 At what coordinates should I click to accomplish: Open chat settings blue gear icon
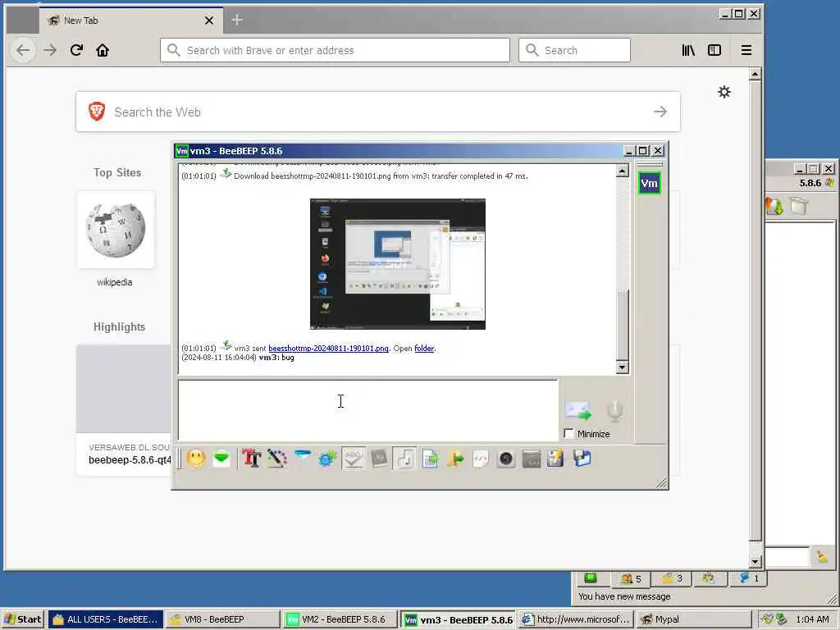click(x=327, y=459)
